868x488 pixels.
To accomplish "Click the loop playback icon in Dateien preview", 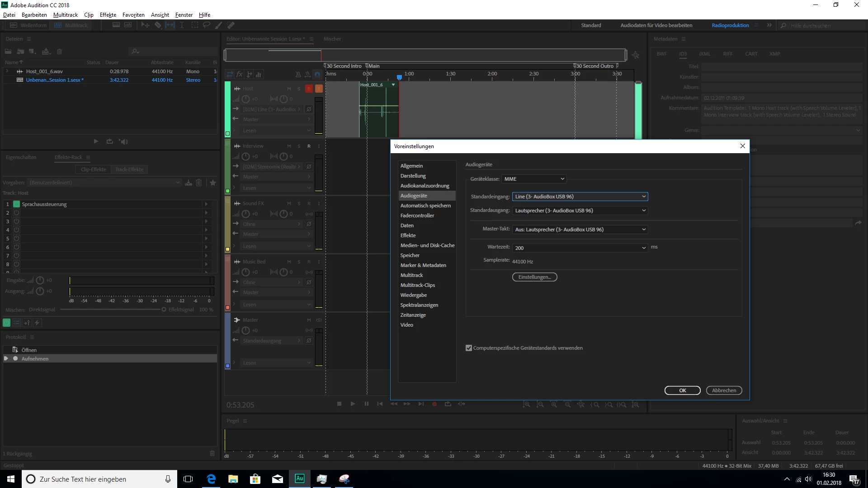I will pyautogui.click(x=110, y=141).
